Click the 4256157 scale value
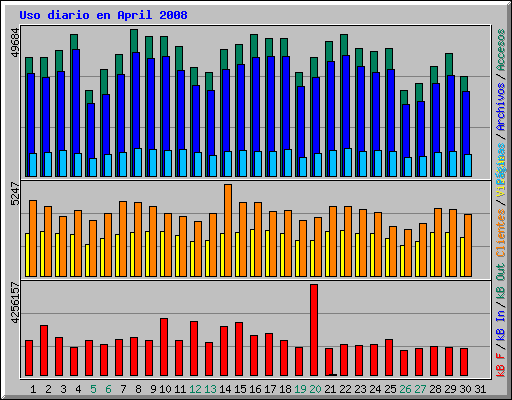This screenshot has width=512, height=400. pyautogui.click(x=15, y=303)
